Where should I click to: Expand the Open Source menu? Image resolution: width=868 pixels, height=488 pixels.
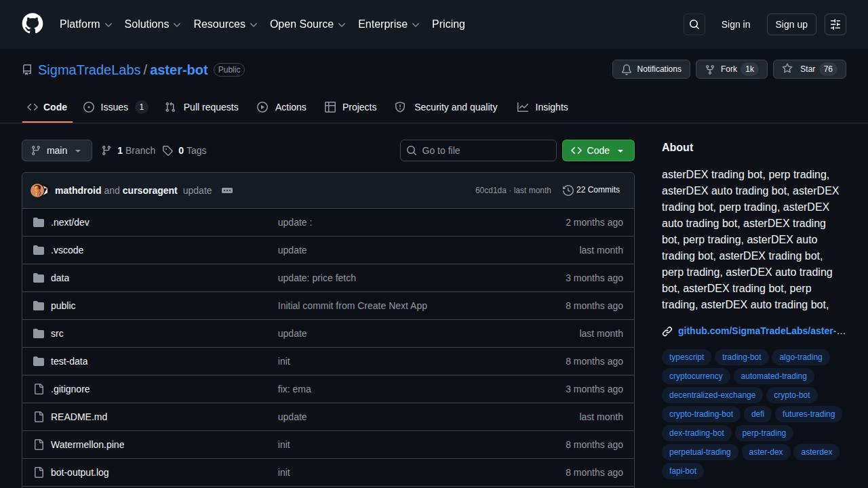click(308, 24)
